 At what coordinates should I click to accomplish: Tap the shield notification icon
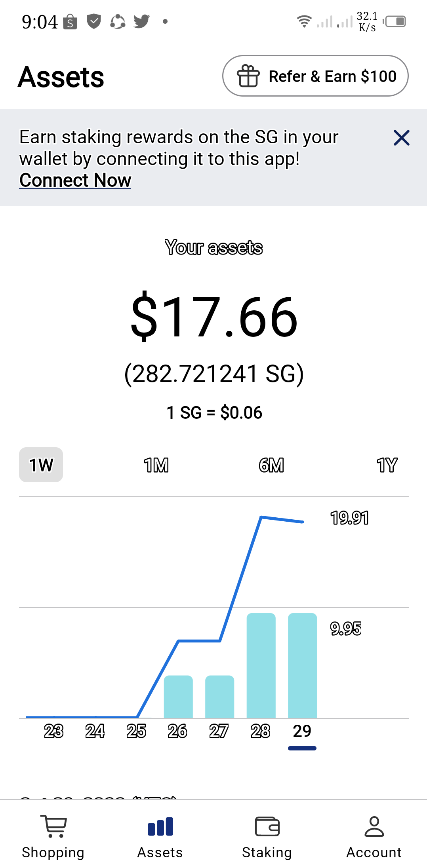(94, 21)
